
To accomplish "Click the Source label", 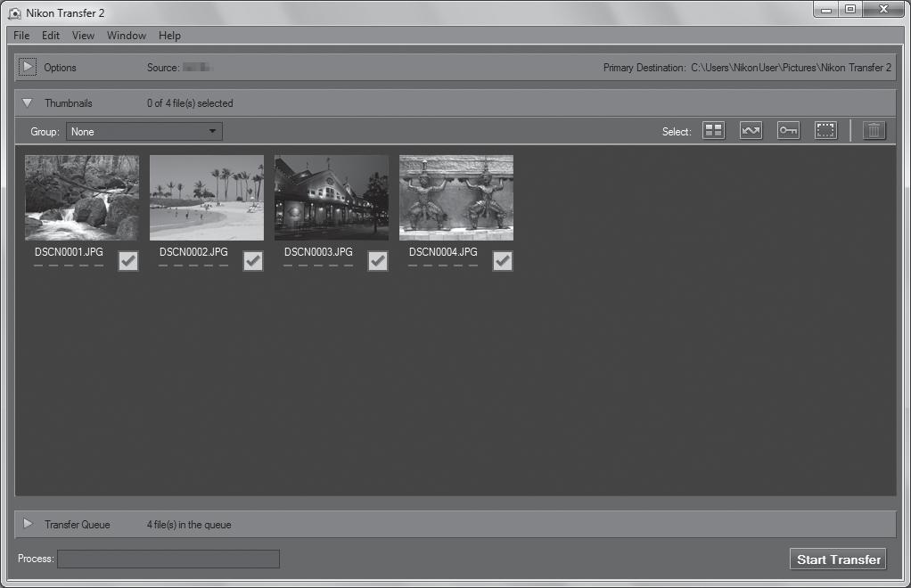I will (162, 68).
